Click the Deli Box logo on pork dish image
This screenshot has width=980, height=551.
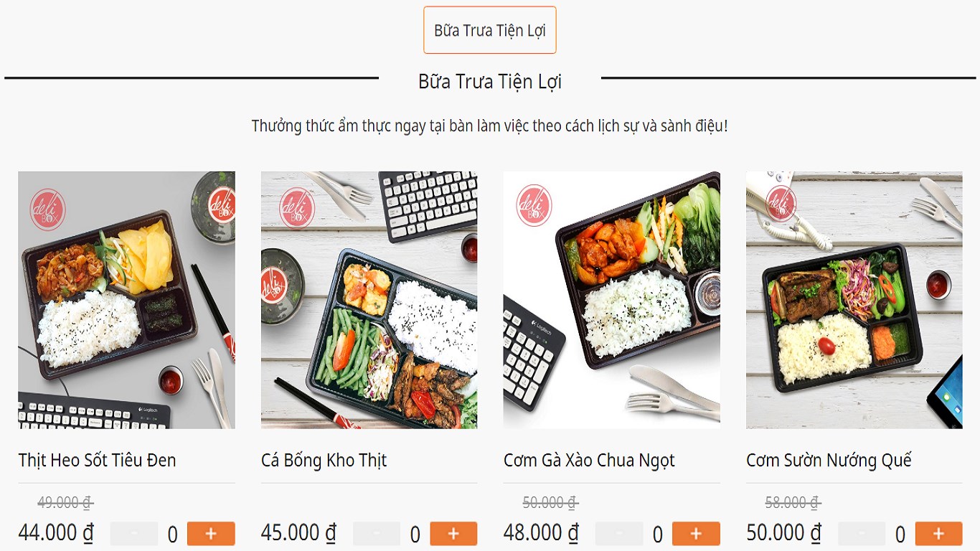(47, 209)
